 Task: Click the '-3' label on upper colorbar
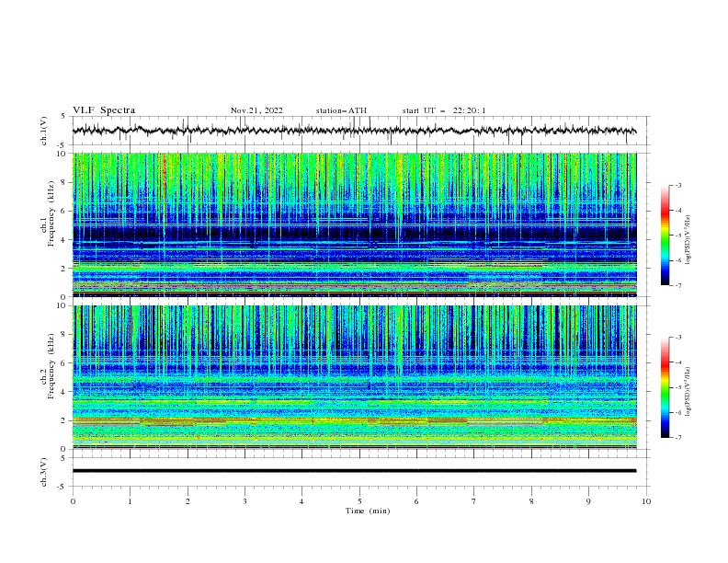[677, 185]
